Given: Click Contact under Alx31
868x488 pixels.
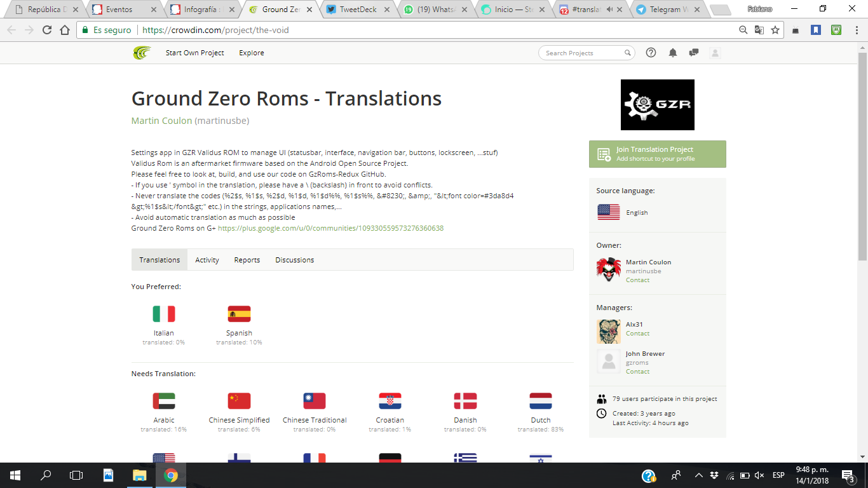Looking at the screenshot, I should click(x=637, y=333).
